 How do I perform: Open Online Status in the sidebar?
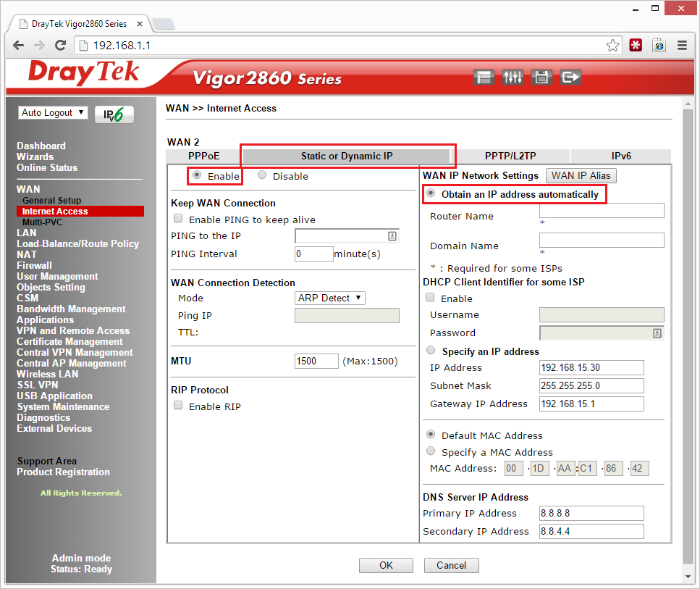[x=47, y=167]
